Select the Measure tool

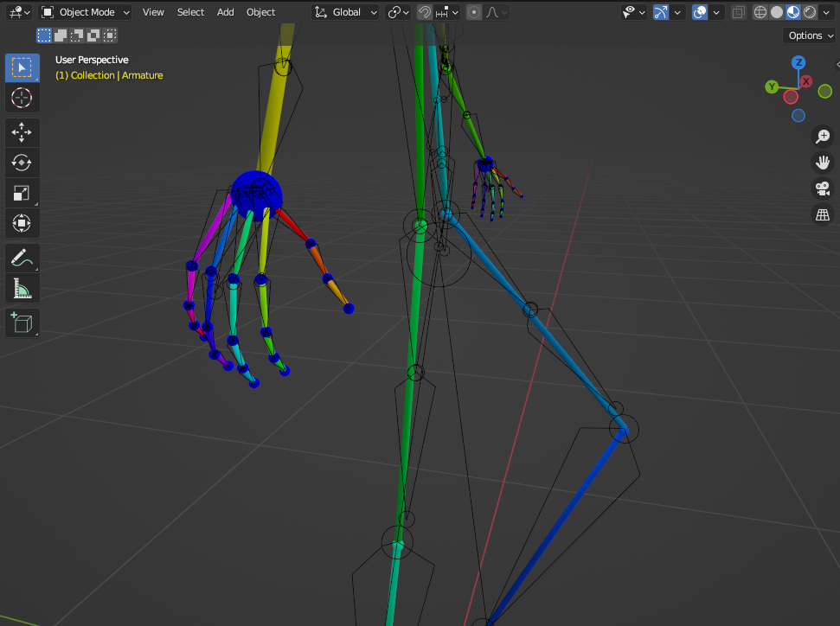point(22,288)
